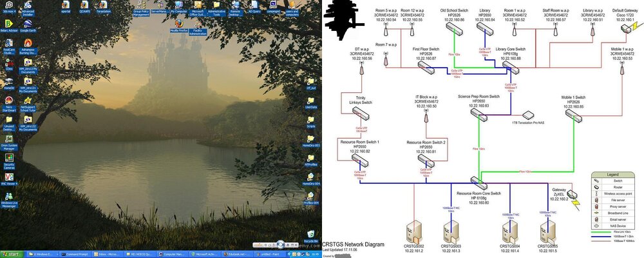Screen dimensions: 644x258
Task: Switch to the EduGeek.net taskbar window
Action: [x=236, y=254]
